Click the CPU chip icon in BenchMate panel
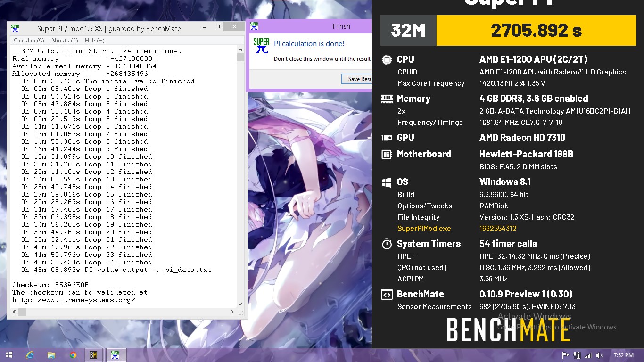 point(387,60)
